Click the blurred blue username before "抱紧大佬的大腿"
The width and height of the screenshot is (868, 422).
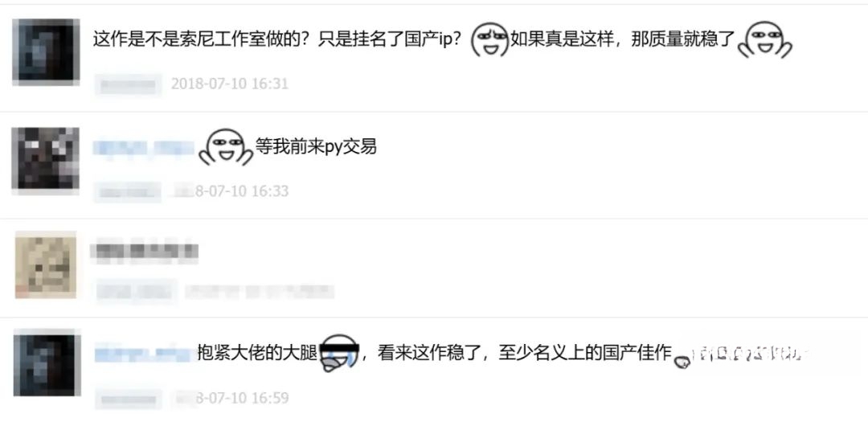click(x=145, y=354)
